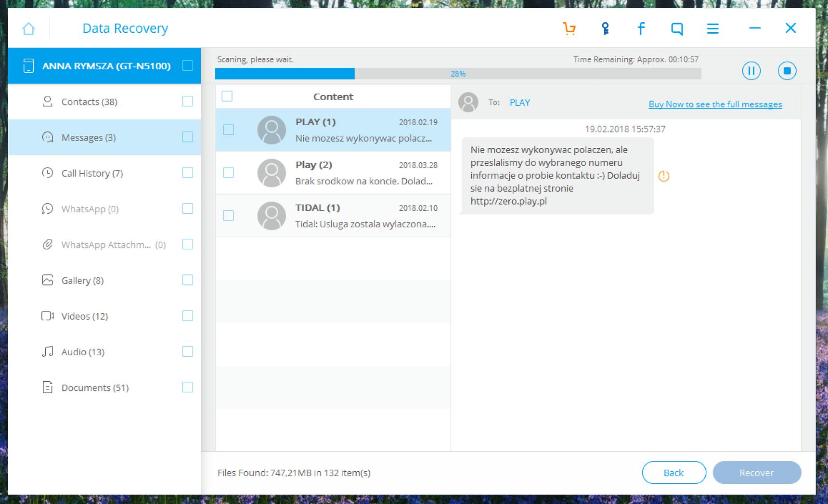
Task: Click the PLAY recipient name link
Action: (520, 103)
